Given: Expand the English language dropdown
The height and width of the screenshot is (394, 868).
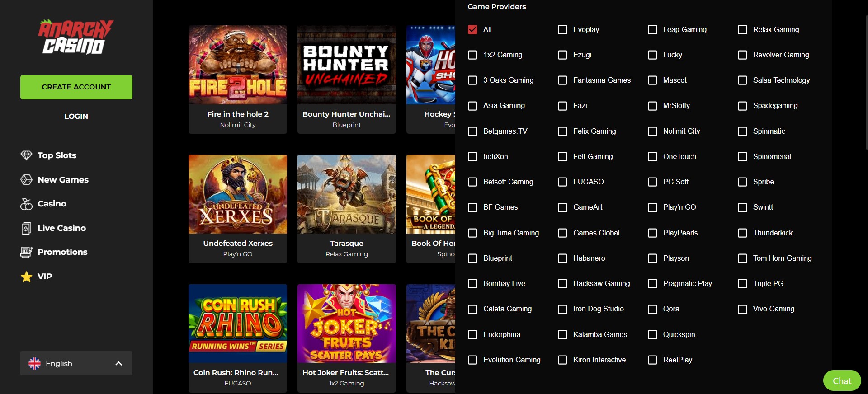Looking at the screenshot, I should (x=76, y=363).
